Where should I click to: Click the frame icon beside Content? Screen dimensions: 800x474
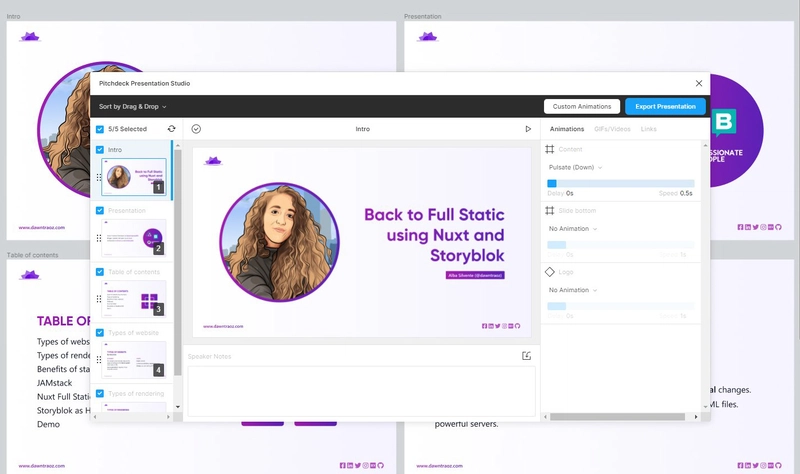click(x=549, y=149)
